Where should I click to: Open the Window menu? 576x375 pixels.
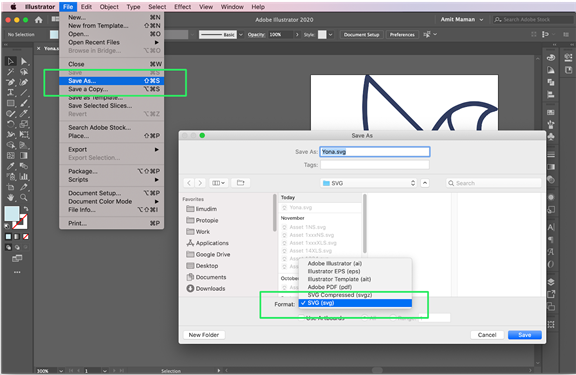tap(232, 7)
